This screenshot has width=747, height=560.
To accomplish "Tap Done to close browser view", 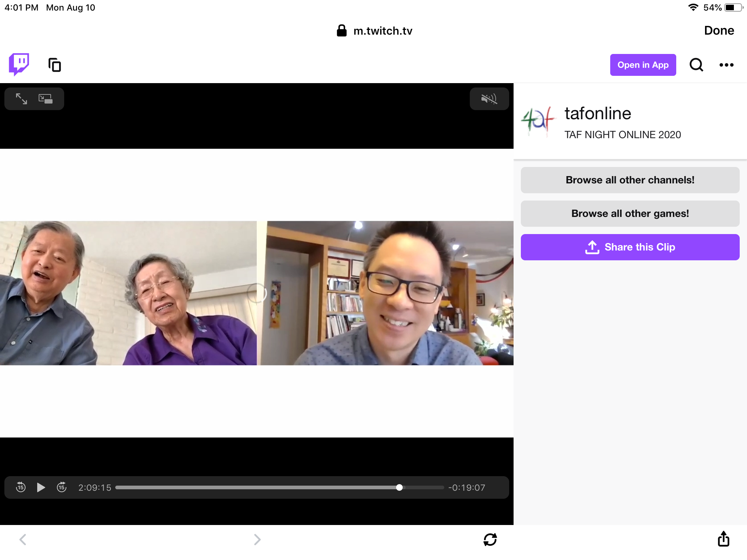I will coord(719,31).
